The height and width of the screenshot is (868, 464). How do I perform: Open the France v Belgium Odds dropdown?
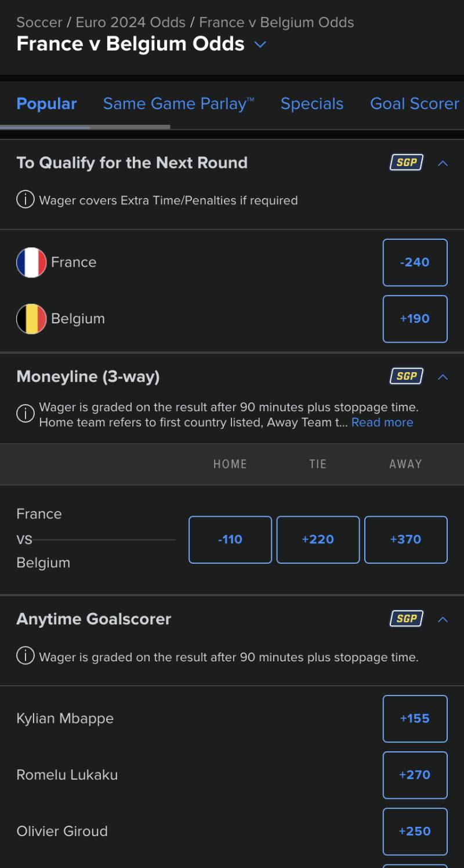click(x=260, y=44)
